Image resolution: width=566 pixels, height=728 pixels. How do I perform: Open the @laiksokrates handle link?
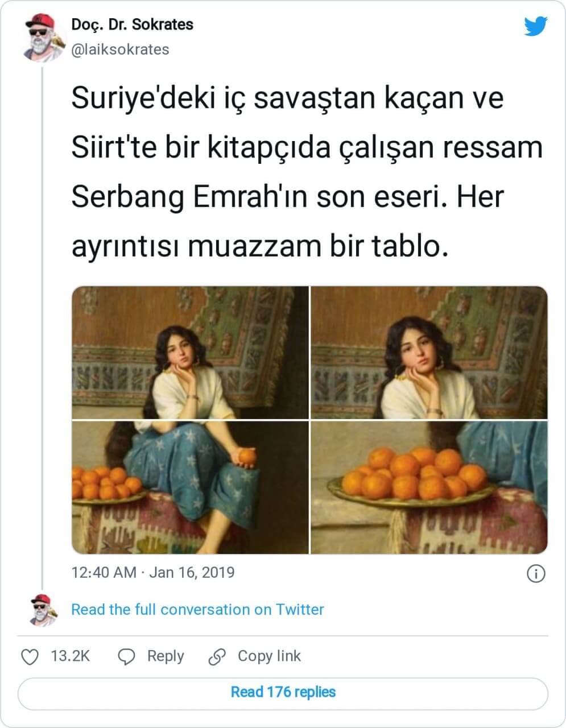[120, 50]
